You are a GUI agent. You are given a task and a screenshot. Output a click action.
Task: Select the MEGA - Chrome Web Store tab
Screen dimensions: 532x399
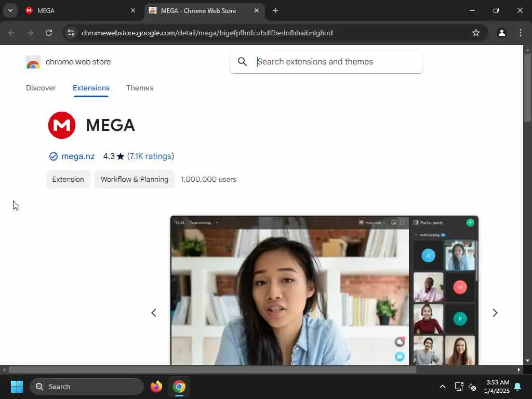pyautogui.click(x=204, y=10)
